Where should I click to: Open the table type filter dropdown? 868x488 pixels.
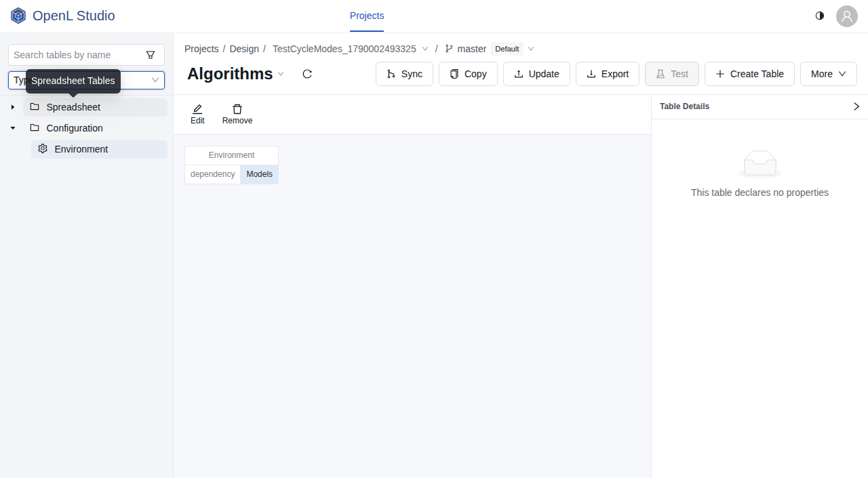coord(86,81)
